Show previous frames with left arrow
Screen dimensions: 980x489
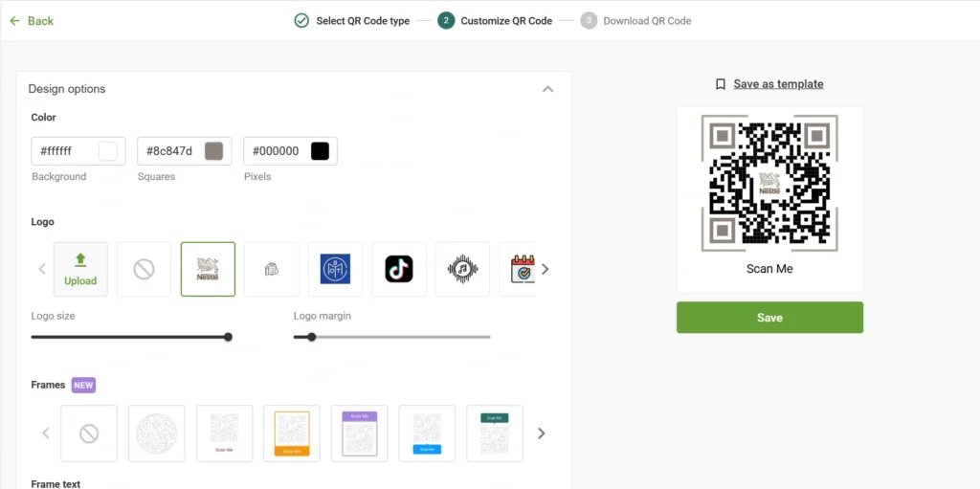tap(46, 433)
